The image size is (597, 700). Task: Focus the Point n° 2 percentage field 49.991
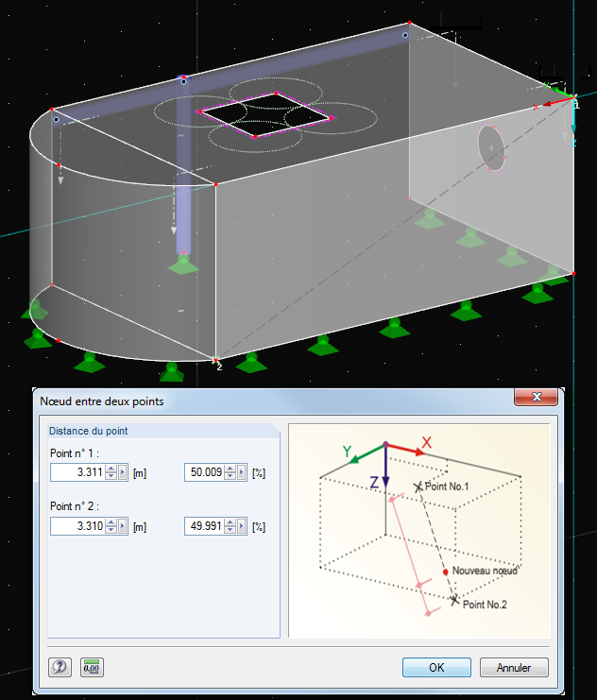204,526
